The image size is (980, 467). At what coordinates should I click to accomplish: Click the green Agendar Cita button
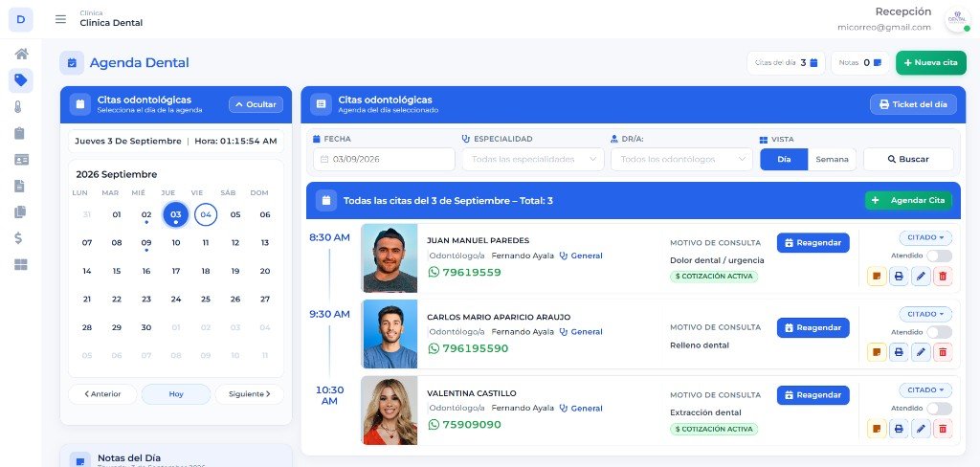coord(909,200)
